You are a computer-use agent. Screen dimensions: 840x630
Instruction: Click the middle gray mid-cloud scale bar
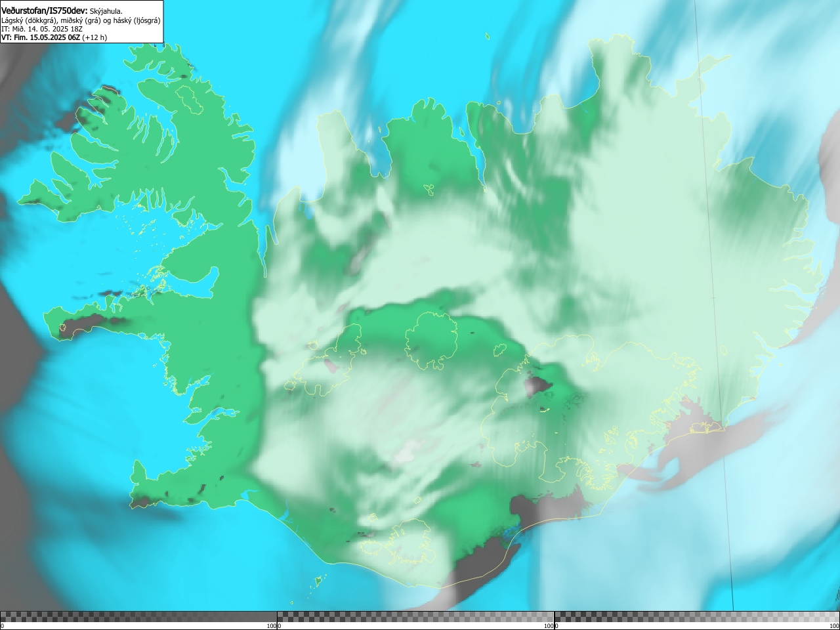click(415, 617)
